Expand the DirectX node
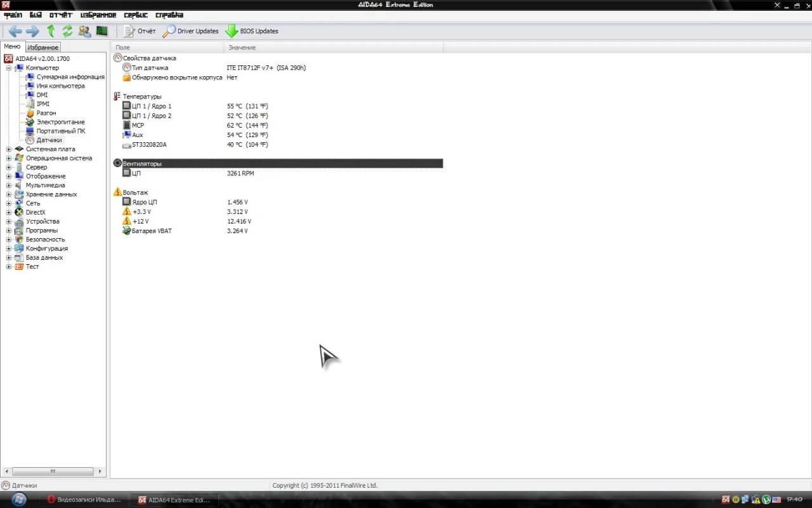This screenshot has height=508, width=812. pyautogui.click(x=9, y=212)
